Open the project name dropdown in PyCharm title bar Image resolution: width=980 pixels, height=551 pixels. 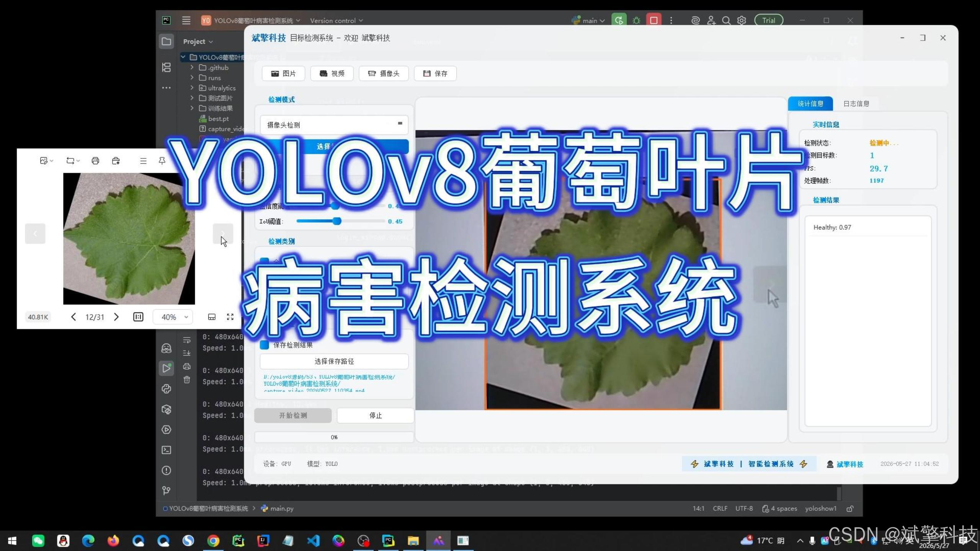pyautogui.click(x=251, y=20)
